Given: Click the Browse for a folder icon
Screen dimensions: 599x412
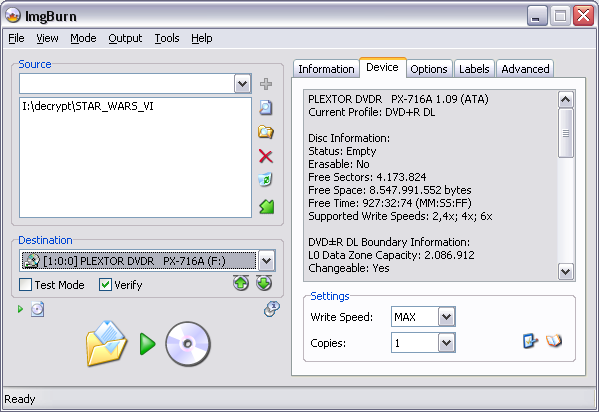Looking at the screenshot, I should tap(266, 132).
